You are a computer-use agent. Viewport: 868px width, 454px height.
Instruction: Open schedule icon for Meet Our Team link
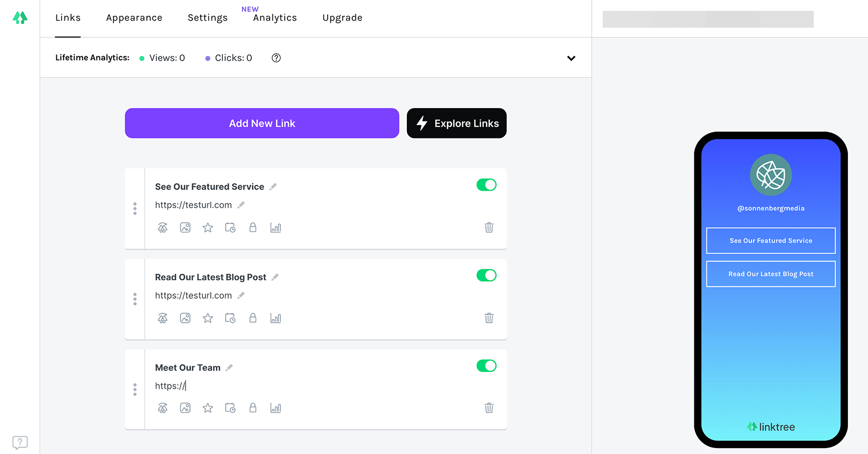tap(231, 408)
